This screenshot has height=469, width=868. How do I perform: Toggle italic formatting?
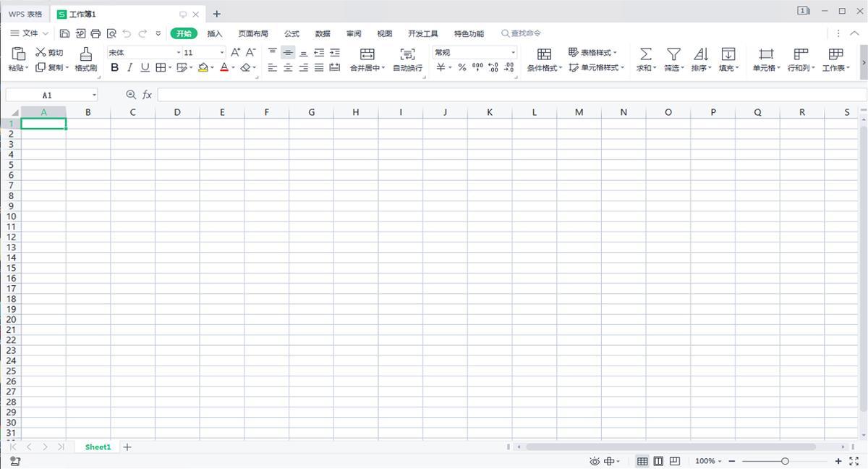click(x=129, y=67)
